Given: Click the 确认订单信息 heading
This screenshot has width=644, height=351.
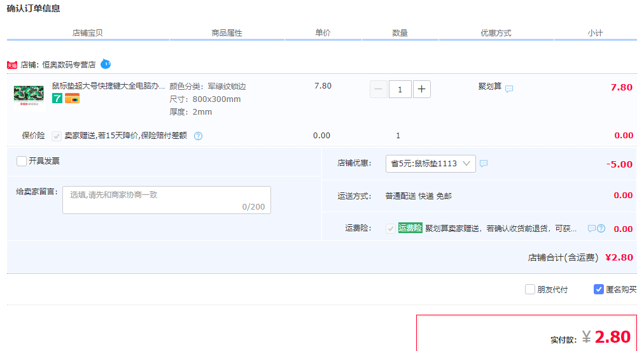Looking at the screenshot, I should coord(34,9).
